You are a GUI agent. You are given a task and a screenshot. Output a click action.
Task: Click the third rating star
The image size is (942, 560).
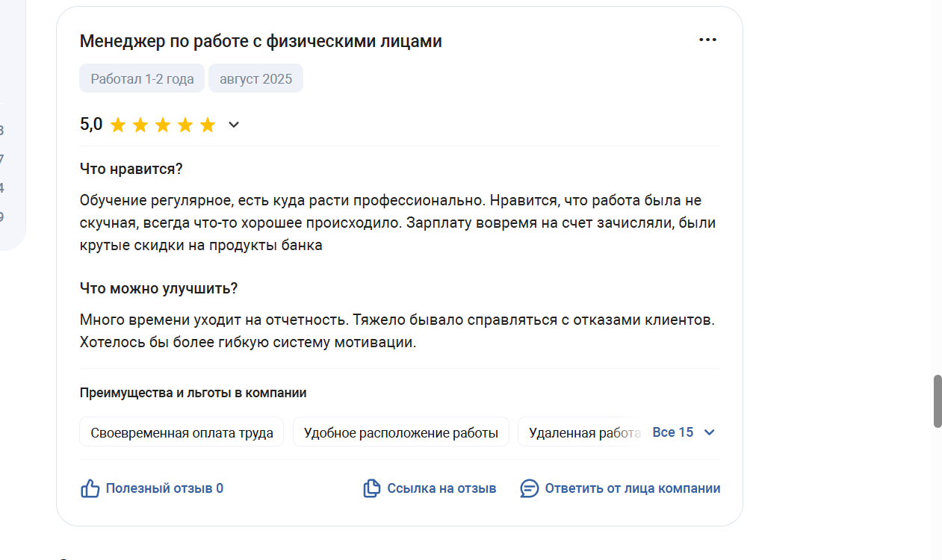[x=163, y=125]
